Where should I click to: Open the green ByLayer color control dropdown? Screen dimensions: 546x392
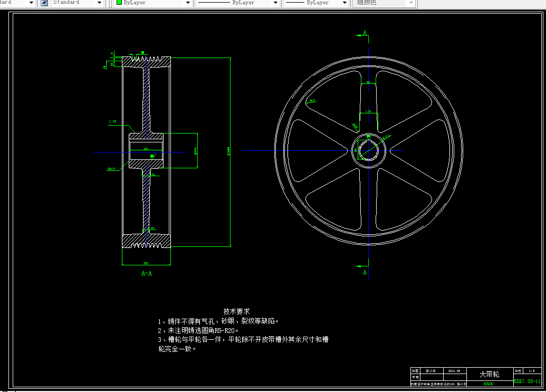[x=188, y=3]
